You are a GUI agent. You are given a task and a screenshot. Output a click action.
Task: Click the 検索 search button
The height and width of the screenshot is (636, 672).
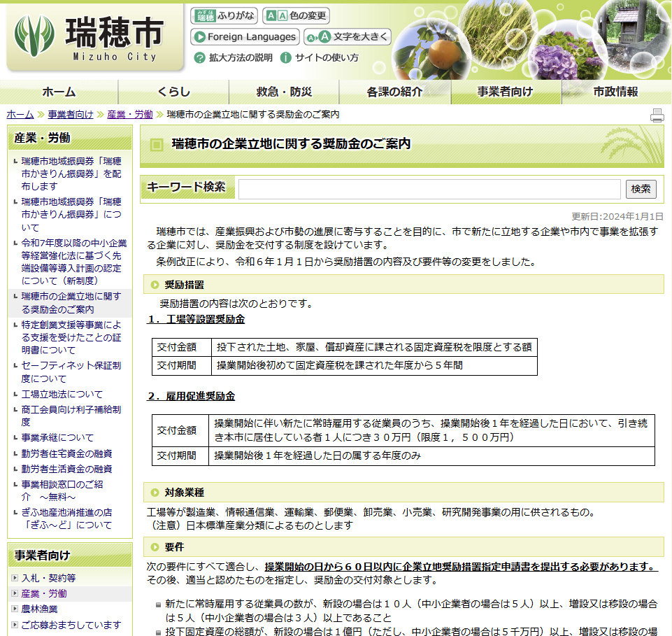click(x=641, y=189)
